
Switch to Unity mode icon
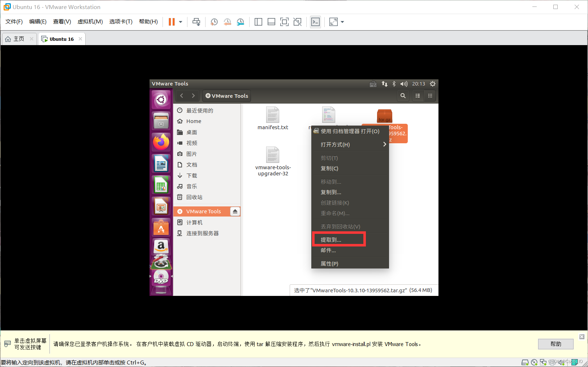(x=297, y=22)
